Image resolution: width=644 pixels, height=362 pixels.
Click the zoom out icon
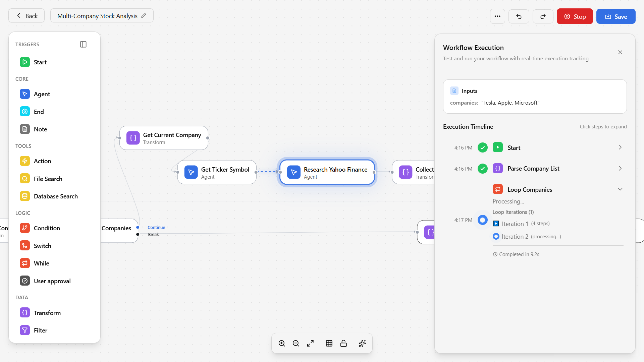coord(296,343)
